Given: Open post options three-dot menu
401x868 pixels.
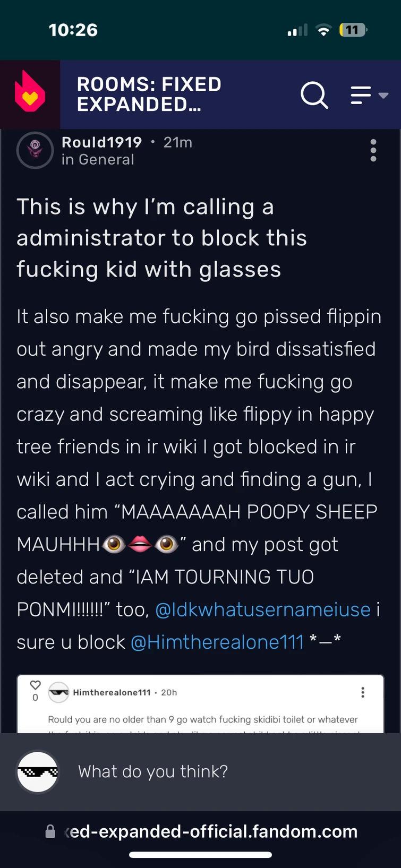Looking at the screenshot, I should [373, 150].
